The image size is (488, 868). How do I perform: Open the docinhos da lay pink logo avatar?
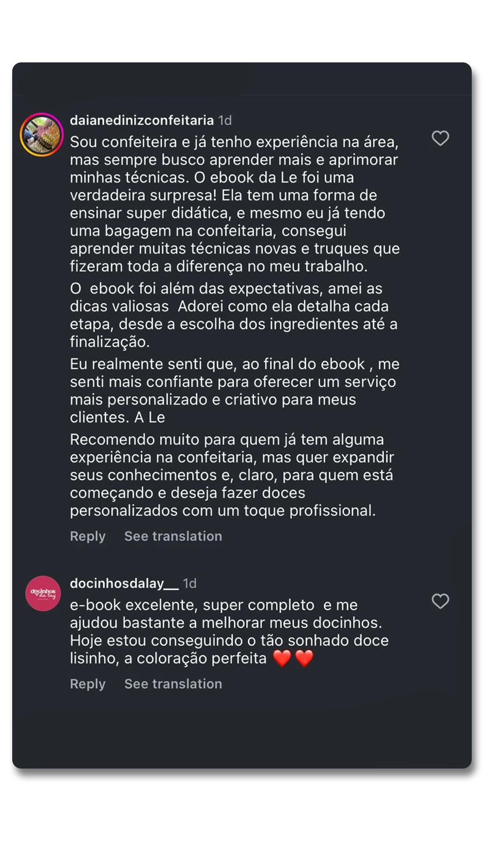[43, 593]
